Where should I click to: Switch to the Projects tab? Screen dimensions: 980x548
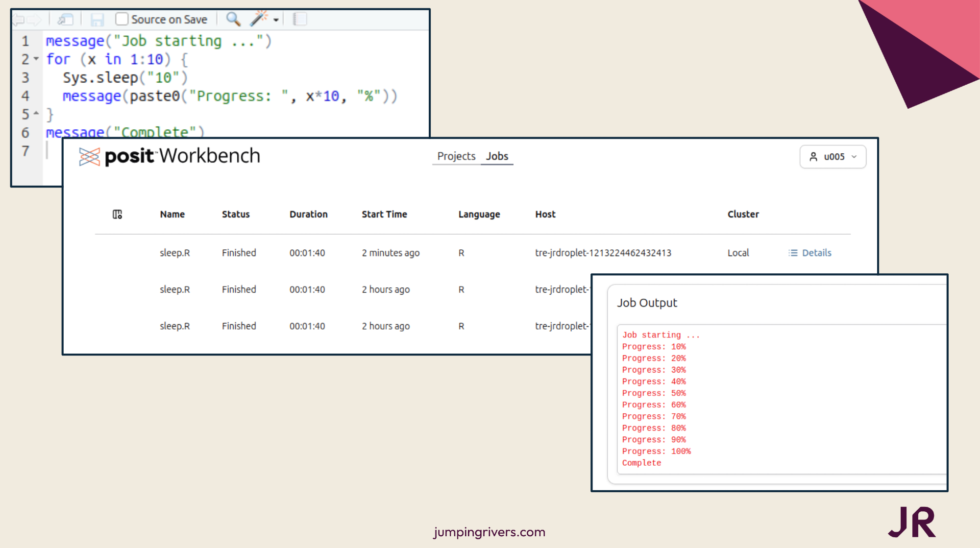point(456,156)
